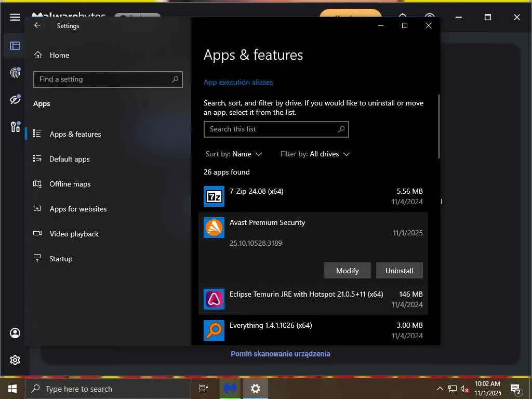Open Task View on taskbar
532x399 pixels.
(x=204, y=389)
